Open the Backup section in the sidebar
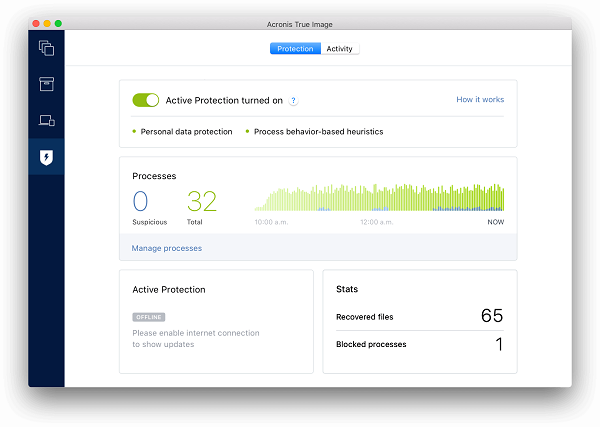 click(46, 48)
